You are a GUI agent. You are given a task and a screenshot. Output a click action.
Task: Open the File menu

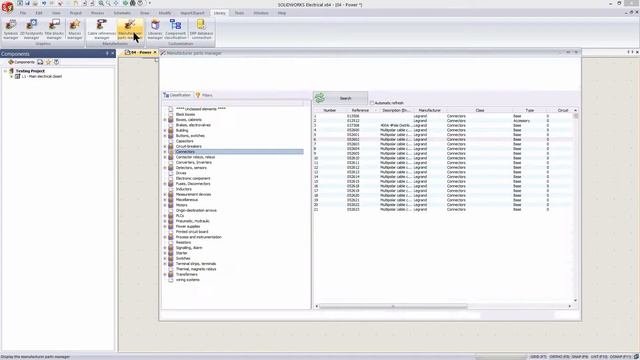23,13
